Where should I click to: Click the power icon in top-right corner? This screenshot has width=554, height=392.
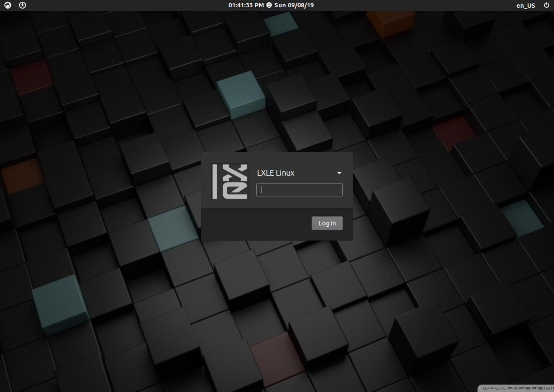tap(547, 5)
